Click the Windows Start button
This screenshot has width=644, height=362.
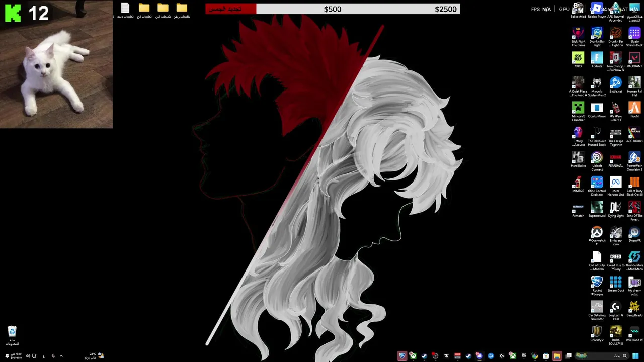point(635,356)
